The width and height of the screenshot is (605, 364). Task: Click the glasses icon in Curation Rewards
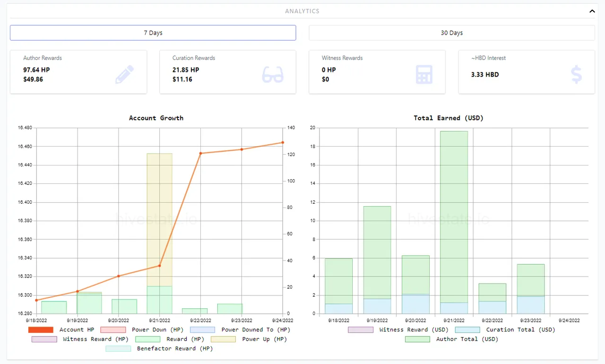(273, 75)
